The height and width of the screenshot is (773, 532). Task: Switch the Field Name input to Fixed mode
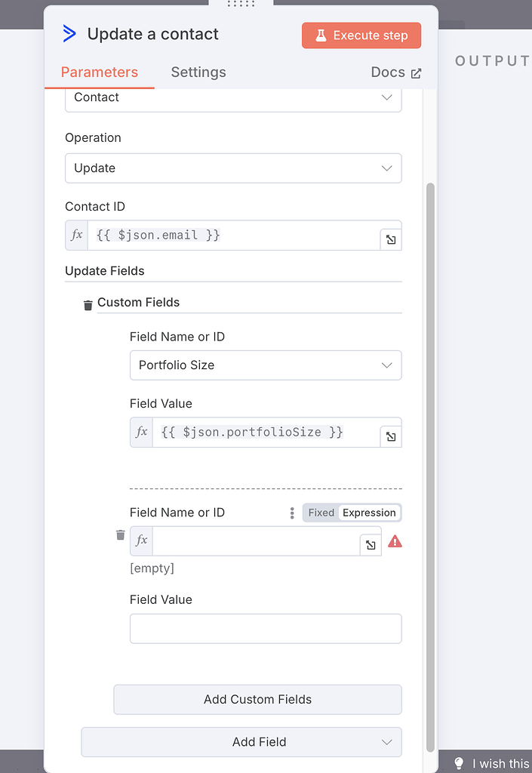click(x=321, y=513)
